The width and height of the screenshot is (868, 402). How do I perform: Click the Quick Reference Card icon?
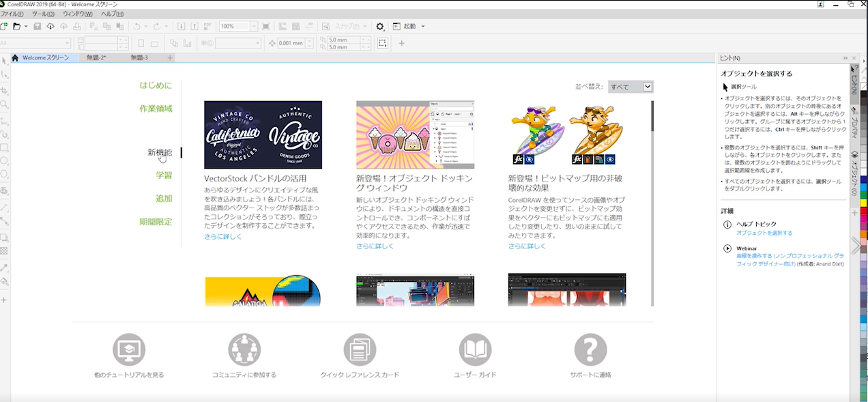click(x=360, y=350)
